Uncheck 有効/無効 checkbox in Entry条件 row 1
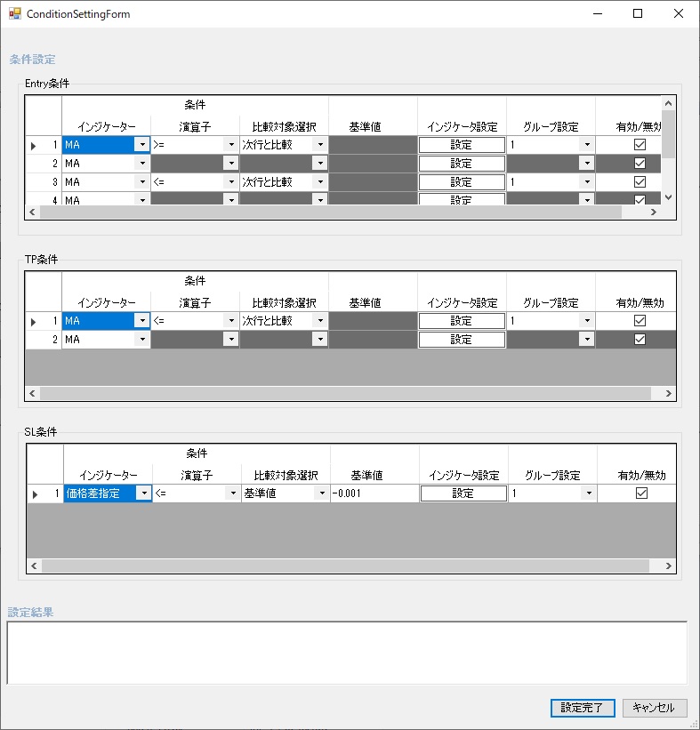This screenshot has height=730, width=700. click(x=639, y=145)
